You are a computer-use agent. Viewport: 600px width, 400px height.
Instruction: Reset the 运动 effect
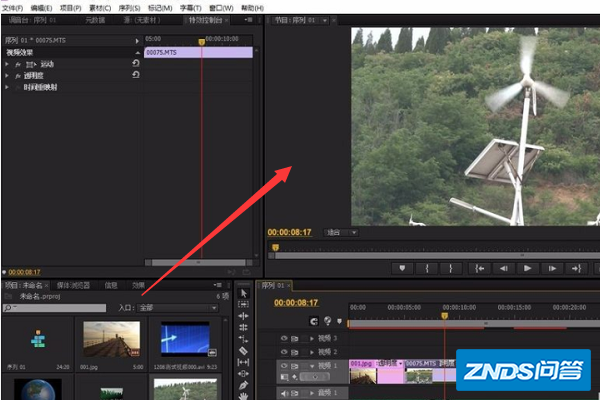pos(135,64)
